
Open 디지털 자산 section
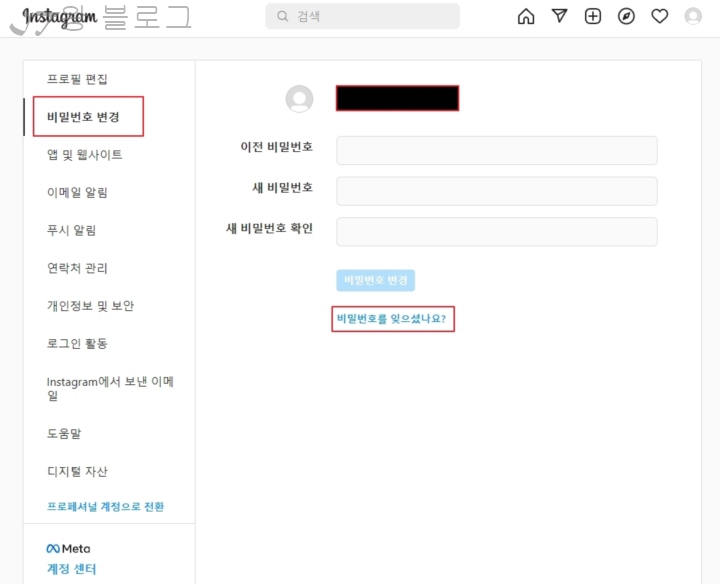[77, 472]
